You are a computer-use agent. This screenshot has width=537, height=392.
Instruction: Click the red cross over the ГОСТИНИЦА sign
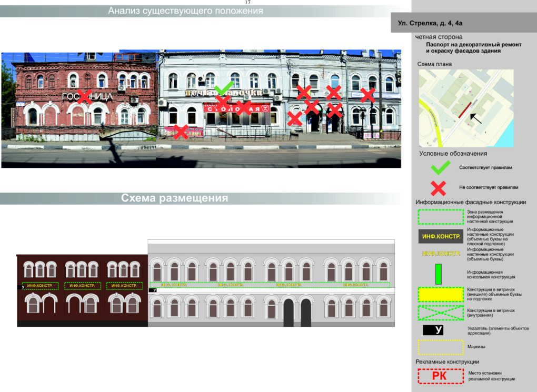point(84,96)
